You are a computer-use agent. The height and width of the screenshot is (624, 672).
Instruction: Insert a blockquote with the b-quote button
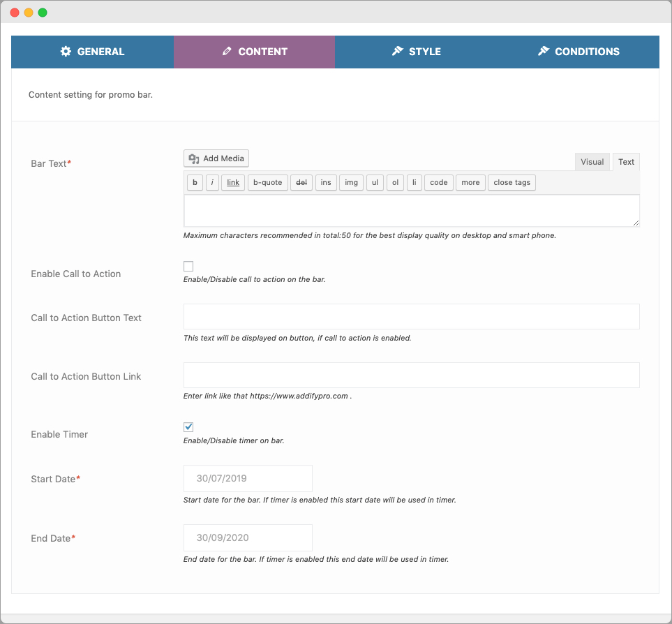coord(267,182)
